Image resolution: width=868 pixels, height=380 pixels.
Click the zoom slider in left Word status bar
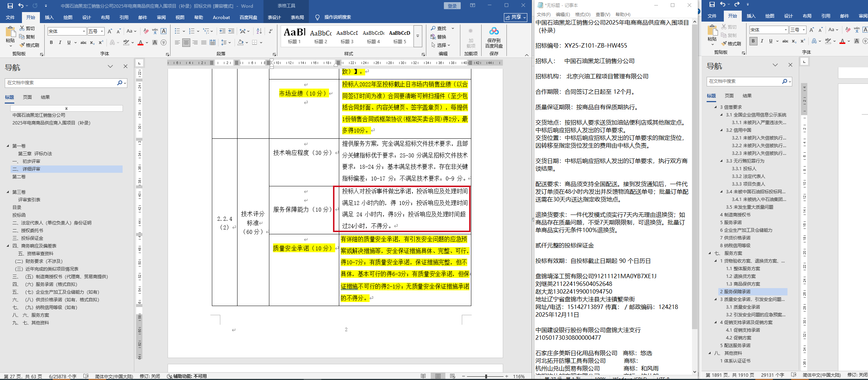pos(486,376)
